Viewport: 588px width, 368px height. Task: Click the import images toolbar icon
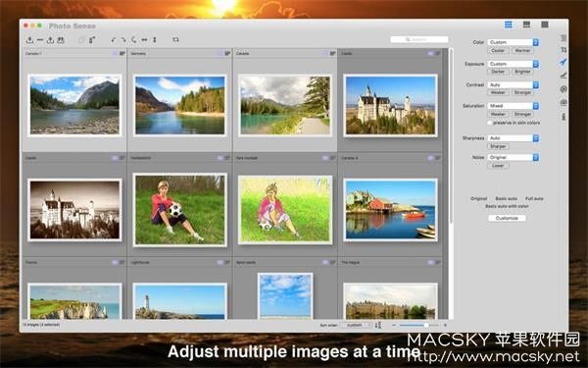click(x=29, y=40)
